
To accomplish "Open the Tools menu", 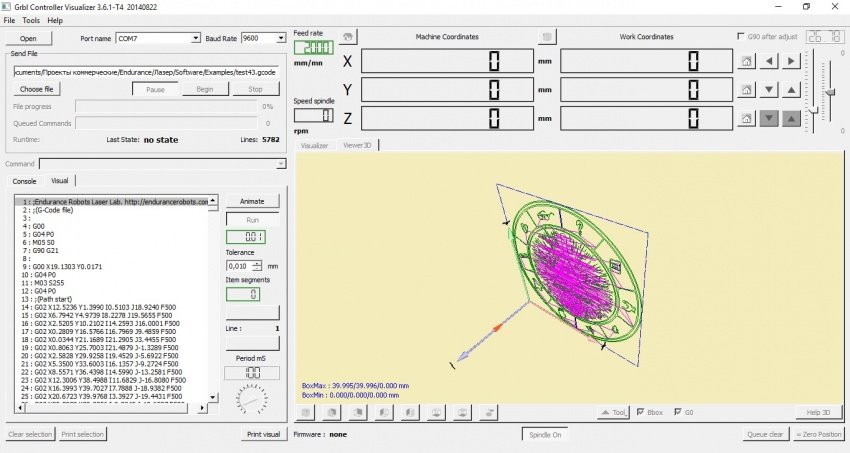I will [31, 20].
